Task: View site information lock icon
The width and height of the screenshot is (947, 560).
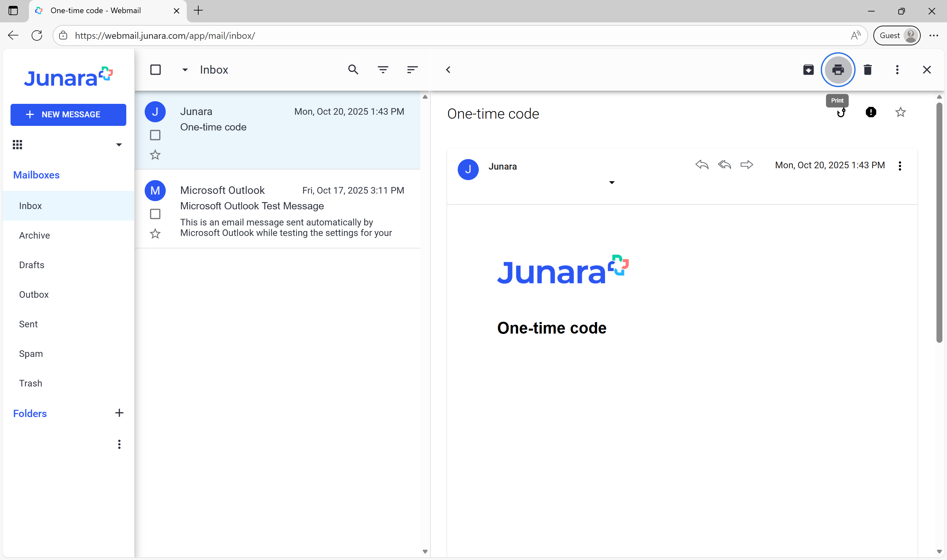Action: pyautogui.click(x=63, y=35)
